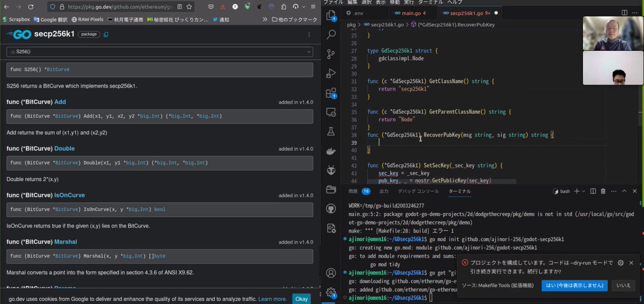
Task: Toggle reader view in the address bar
Action: pos(180,7)
